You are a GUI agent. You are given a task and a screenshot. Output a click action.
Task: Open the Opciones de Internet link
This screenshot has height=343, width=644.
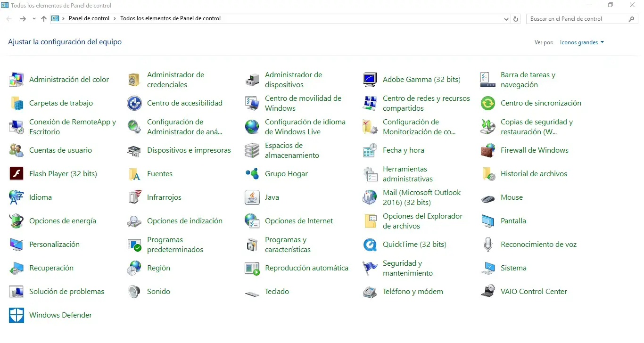(x=299, y=221)
